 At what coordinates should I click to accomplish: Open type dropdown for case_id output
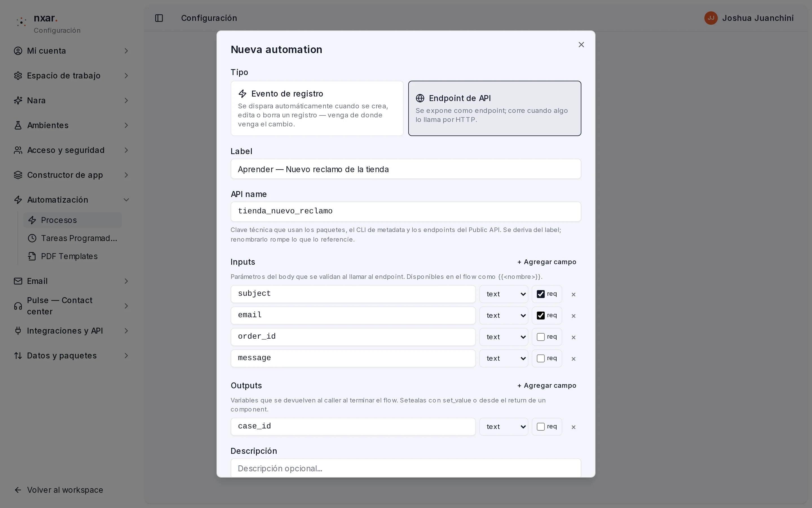point(504,427)
